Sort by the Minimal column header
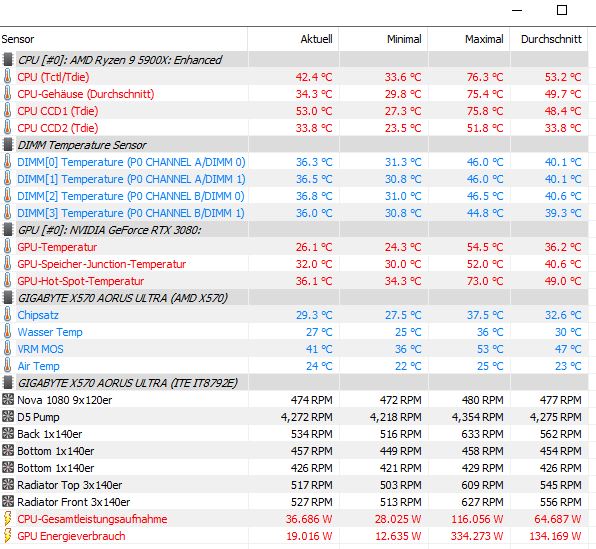This screenshot has height=549, width=596. [x=383, y=39]
